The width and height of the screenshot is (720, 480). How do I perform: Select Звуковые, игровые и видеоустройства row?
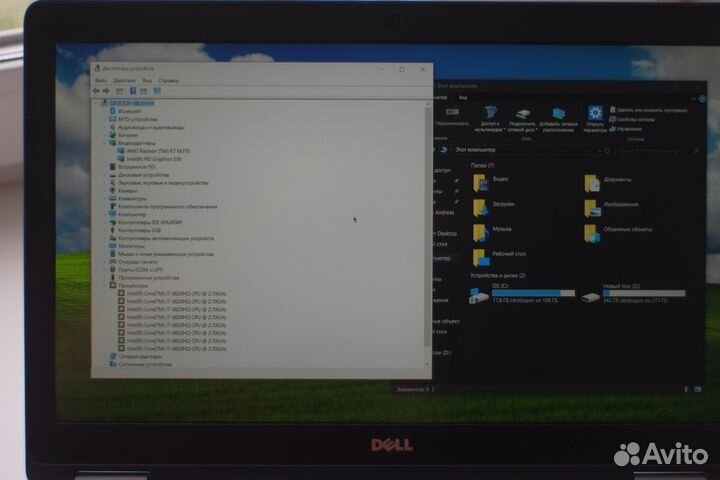click(x=163, y=182)
